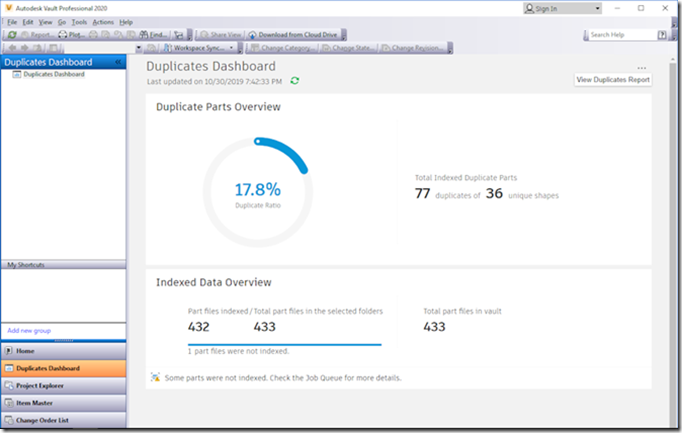This screenshot has height=433, width=682.
Task: Click the 77 duplicates count
Action: click(x=422, y=193)
